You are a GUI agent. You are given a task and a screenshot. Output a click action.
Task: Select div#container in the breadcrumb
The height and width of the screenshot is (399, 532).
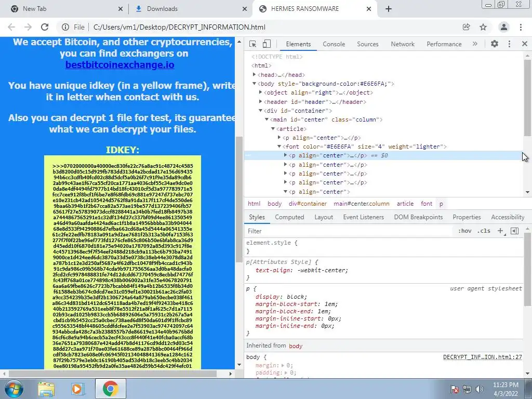(x=308, y=204)
